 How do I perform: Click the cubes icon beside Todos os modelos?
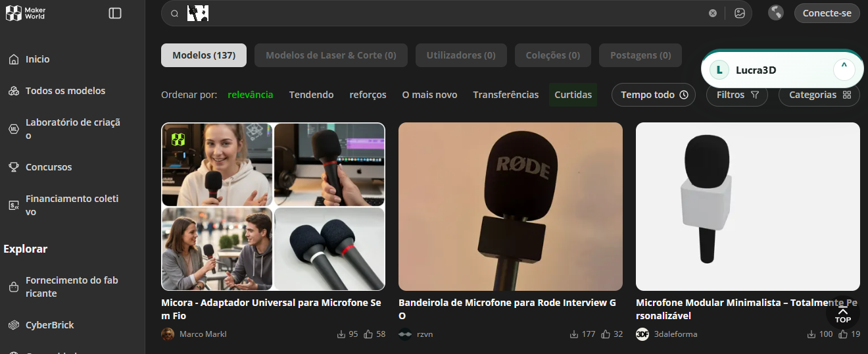point(14,91)
